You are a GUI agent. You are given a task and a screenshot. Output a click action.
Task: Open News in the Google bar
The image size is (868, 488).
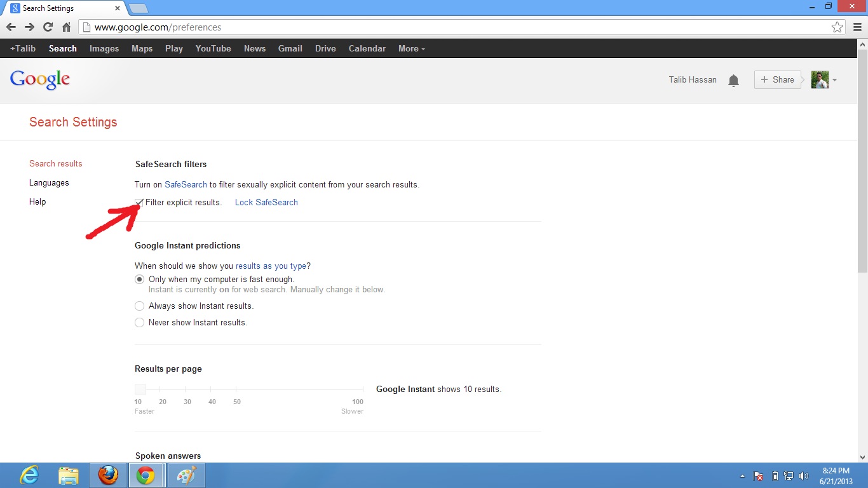pos(255,48)
